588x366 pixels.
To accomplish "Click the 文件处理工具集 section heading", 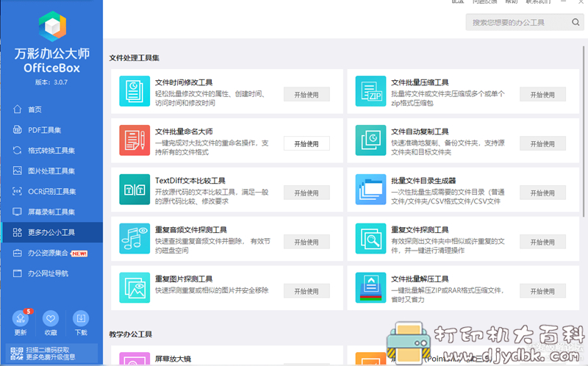I will [135, 58].
